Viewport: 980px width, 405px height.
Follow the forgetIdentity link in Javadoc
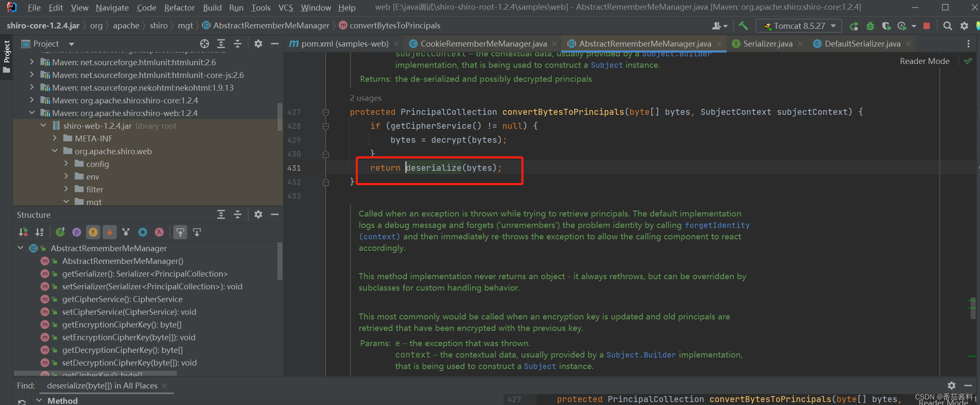click(717, 225)
